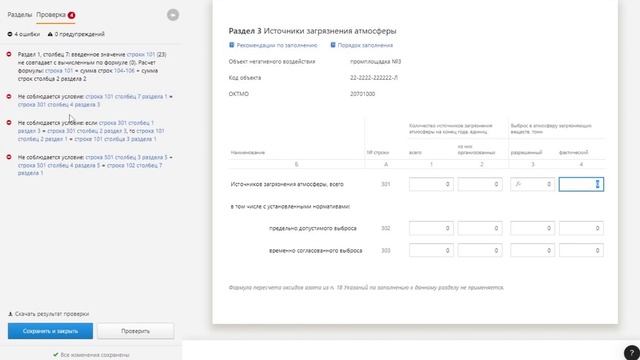
Task: Click промплощадка №3 object name
Action: (376, 62)
